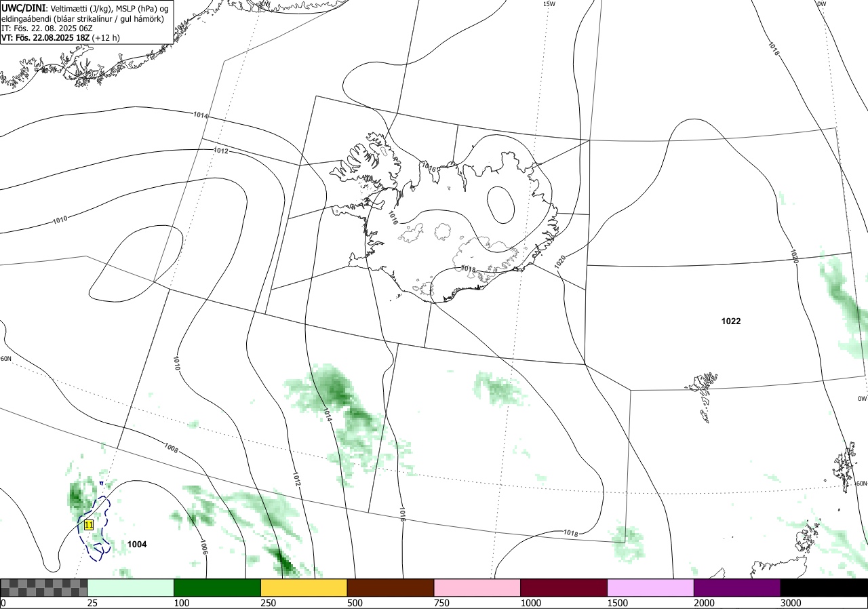Choose the light violet 1500–2000 legend swatch
Image resolution: width=868 pixels, height=609 pixels.
pos(651,587)
